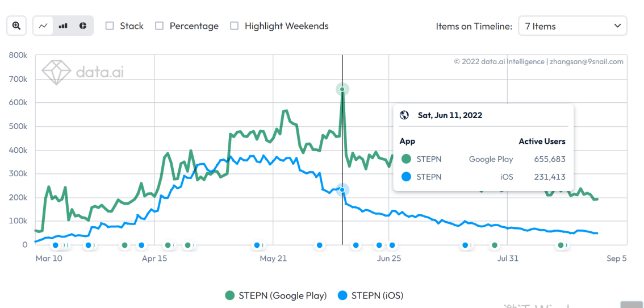Toggle the Percentage checkbox

coord(160,26)
